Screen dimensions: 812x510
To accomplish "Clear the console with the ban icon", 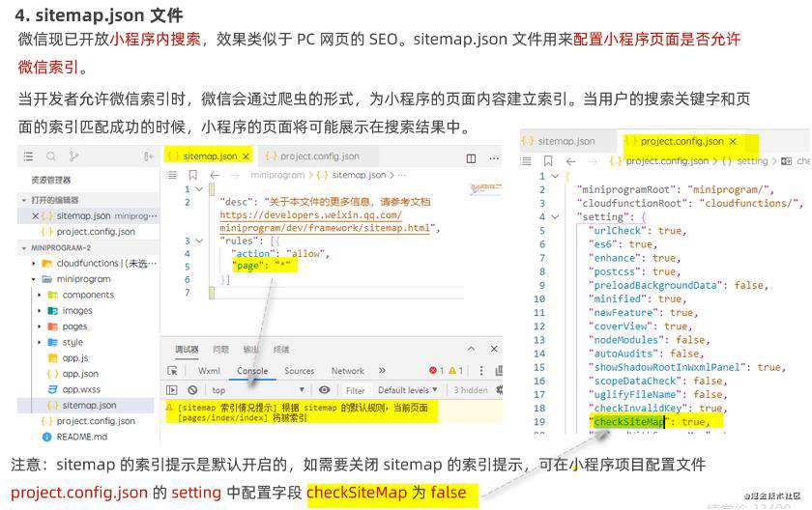I will [192, 390].
